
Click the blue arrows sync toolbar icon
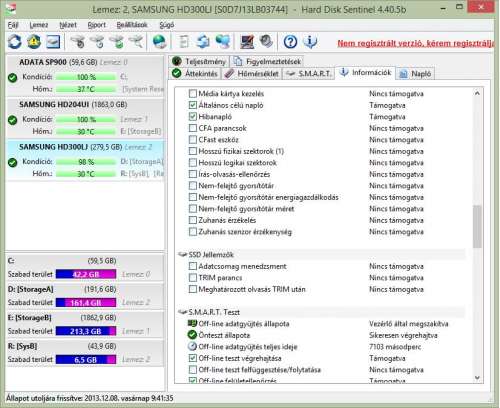203,42
